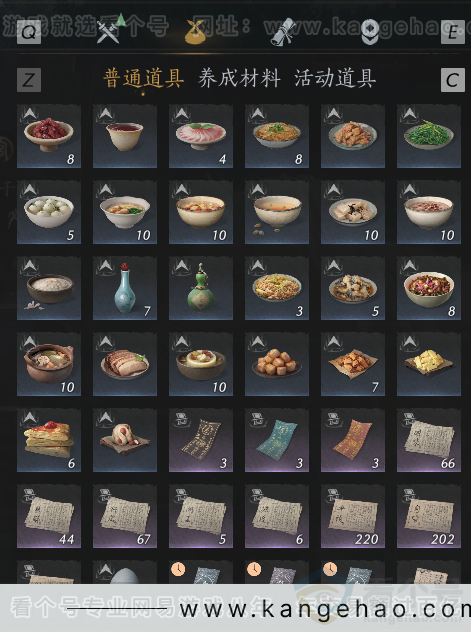
Task: Select the red berries dish item
Action: click(49, 136)
